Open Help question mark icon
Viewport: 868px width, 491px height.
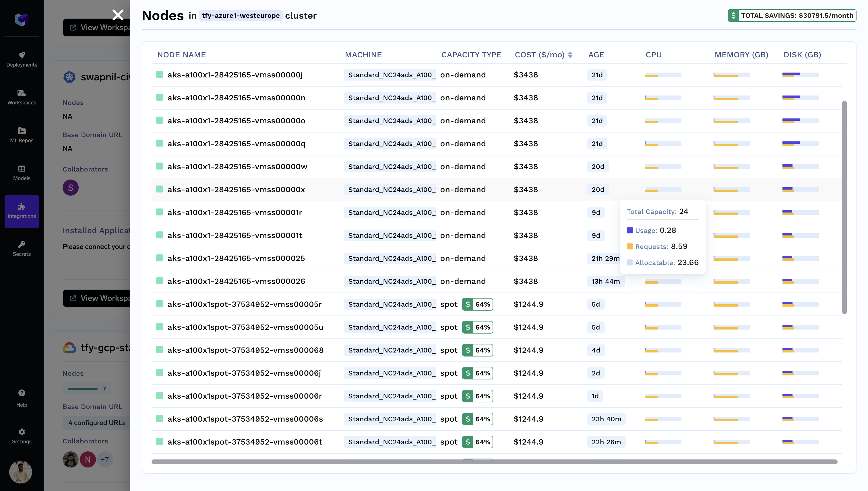point(22,397)
